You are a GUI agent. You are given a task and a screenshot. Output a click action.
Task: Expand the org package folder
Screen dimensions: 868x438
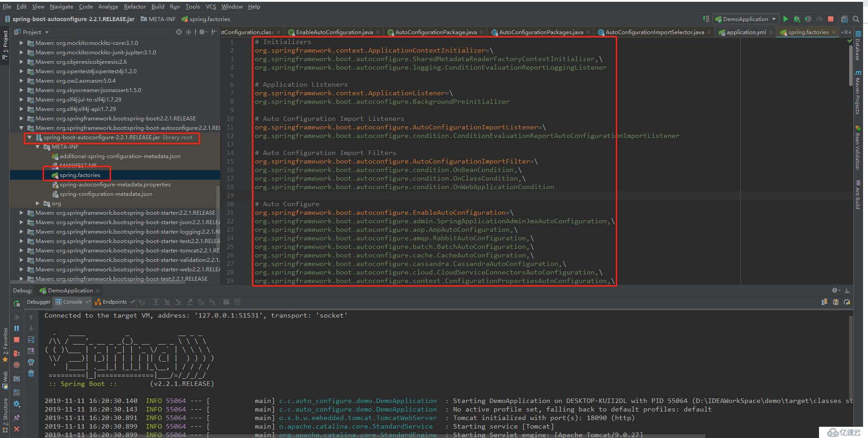coord(38,204)
